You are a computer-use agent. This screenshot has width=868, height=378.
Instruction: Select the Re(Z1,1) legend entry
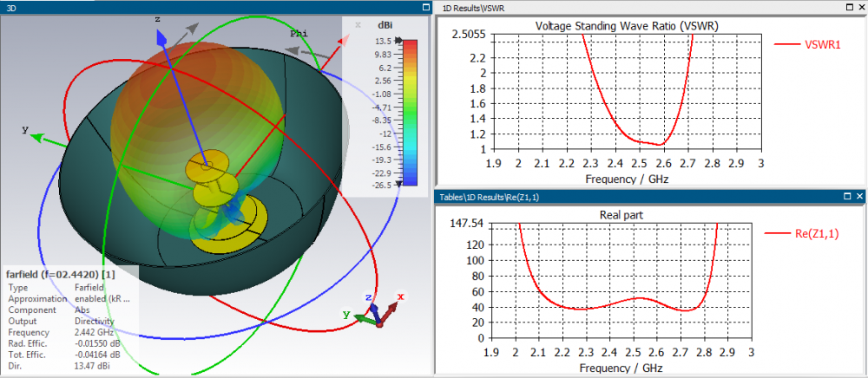coord(809,232)
